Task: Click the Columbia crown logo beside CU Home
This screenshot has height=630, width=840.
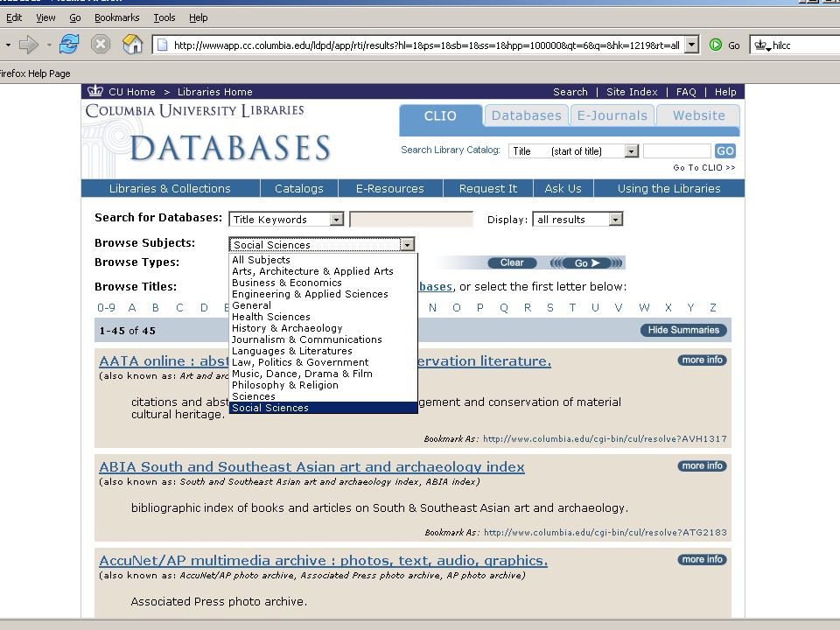Action: click(x=94, y=90)
